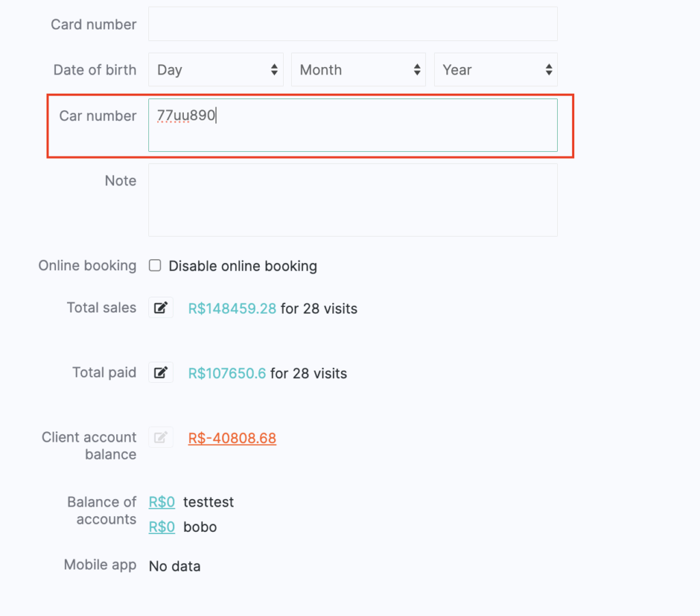Image resolution: width=700 pixels, height=616 pixels.
Task: Expand the Month dropdown
Action: pyautogui.click(x=358, y=70)
